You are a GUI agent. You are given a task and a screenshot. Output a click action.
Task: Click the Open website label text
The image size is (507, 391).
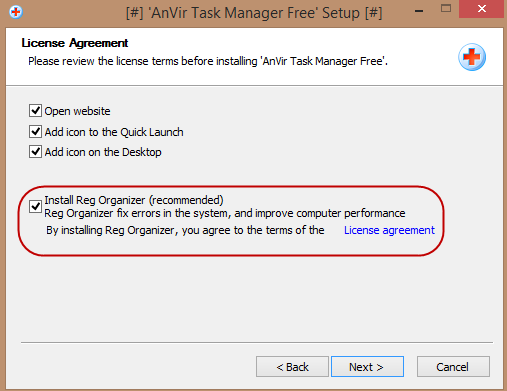[77, 111]
